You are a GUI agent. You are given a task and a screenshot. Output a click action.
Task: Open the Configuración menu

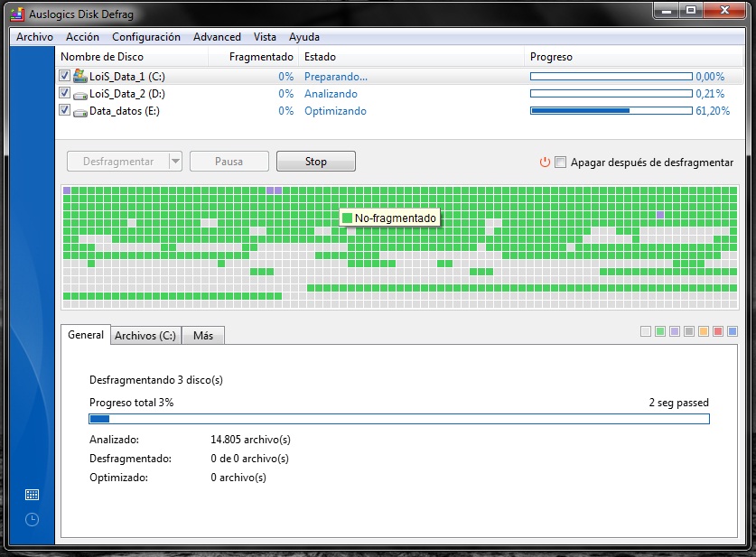pyautogui.click(x=146, y=37)
